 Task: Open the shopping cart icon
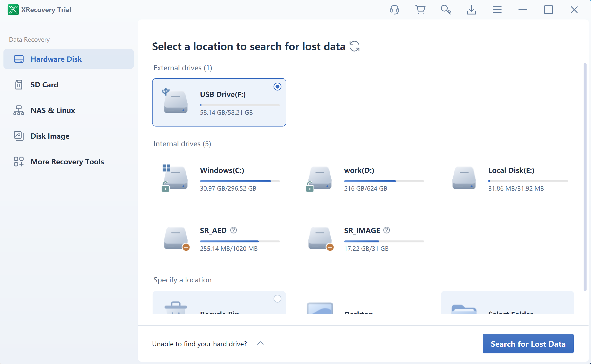[x=420, y=10]
